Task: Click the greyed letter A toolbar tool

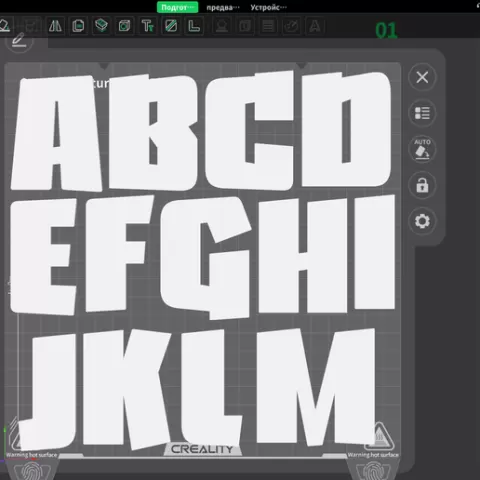Action: (315, 26)
